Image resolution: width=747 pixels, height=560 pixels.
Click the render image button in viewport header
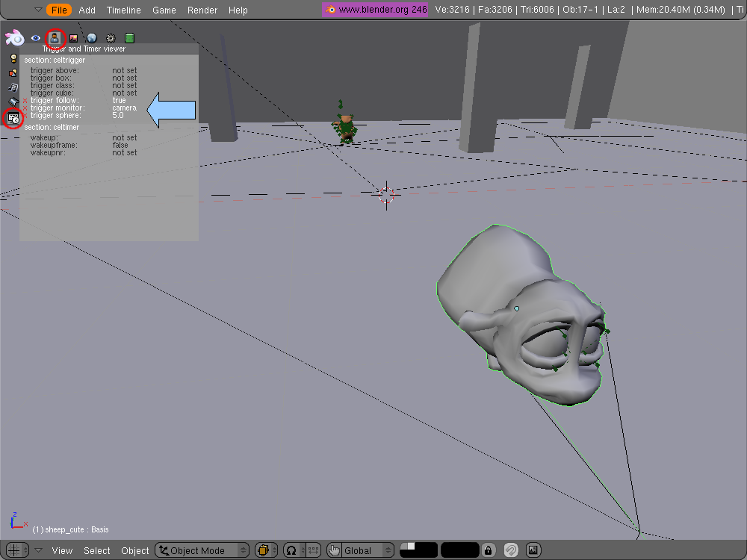coord(533,550)
